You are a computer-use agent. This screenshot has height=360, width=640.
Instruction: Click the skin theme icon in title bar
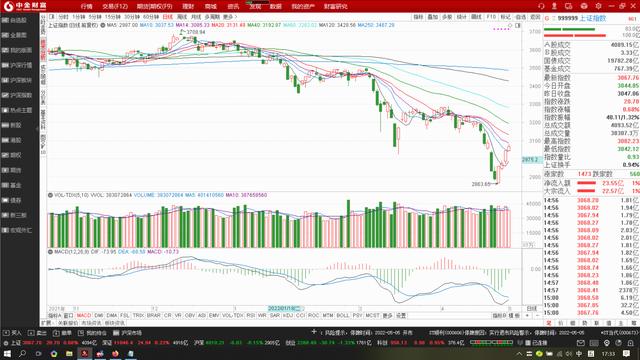point(584,6)
